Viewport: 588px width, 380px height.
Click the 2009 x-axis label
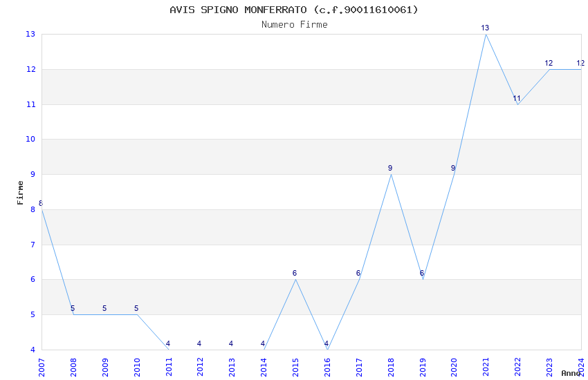[x=105, y=368]
